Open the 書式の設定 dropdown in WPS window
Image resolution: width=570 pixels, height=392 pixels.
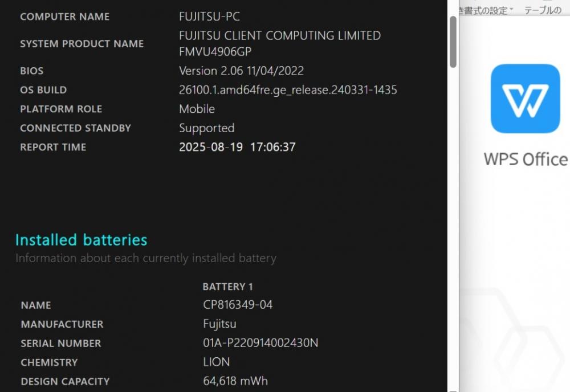(486, 10)
